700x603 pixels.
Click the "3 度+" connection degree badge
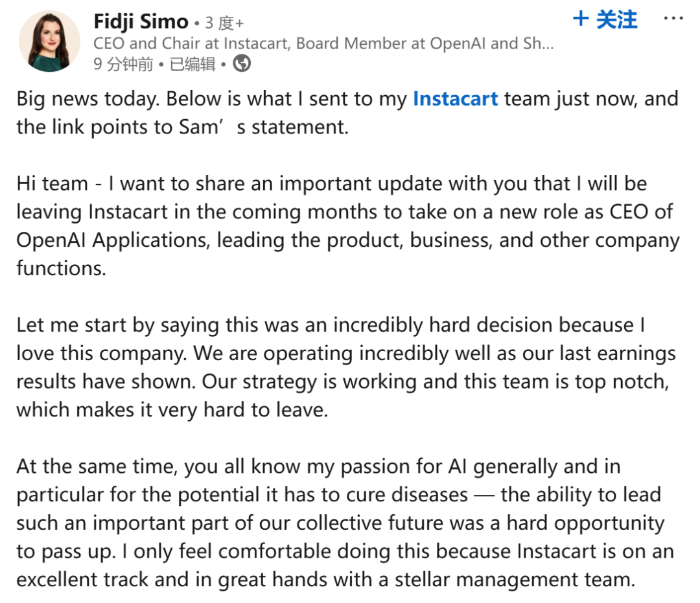click(x=224, y=23)
